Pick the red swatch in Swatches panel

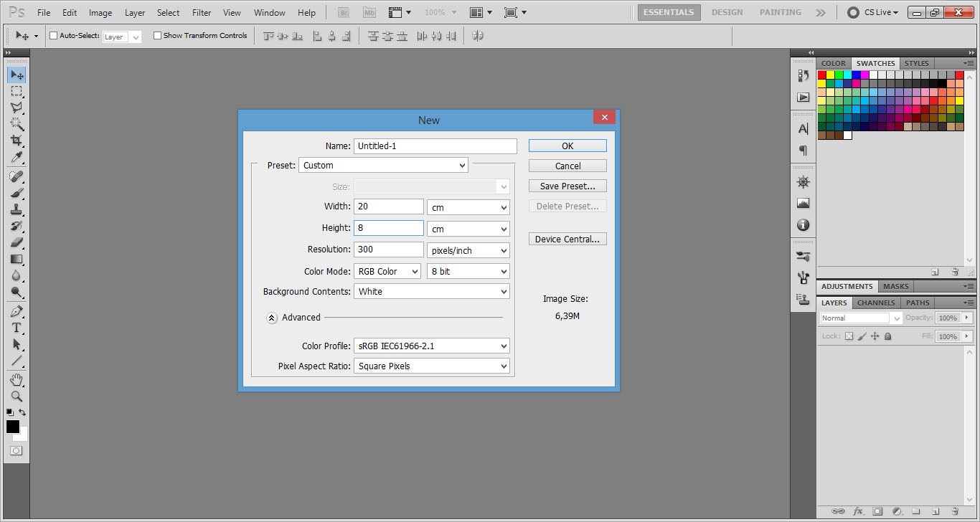(822, 75)
